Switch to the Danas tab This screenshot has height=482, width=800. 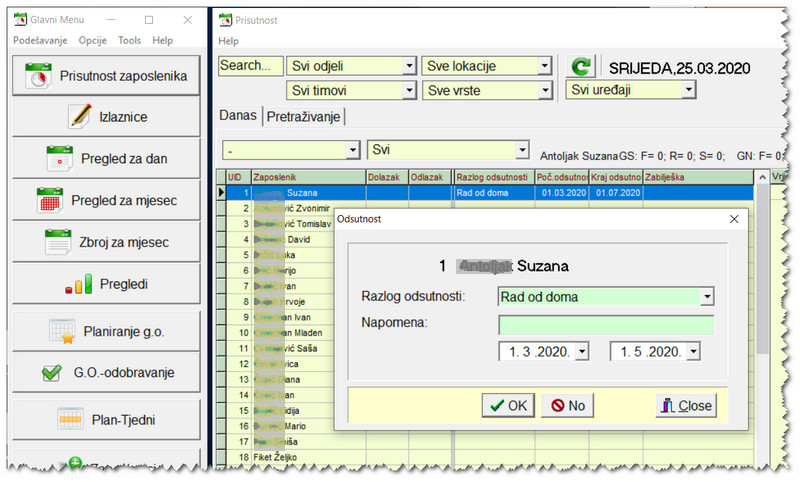point(238,116)
